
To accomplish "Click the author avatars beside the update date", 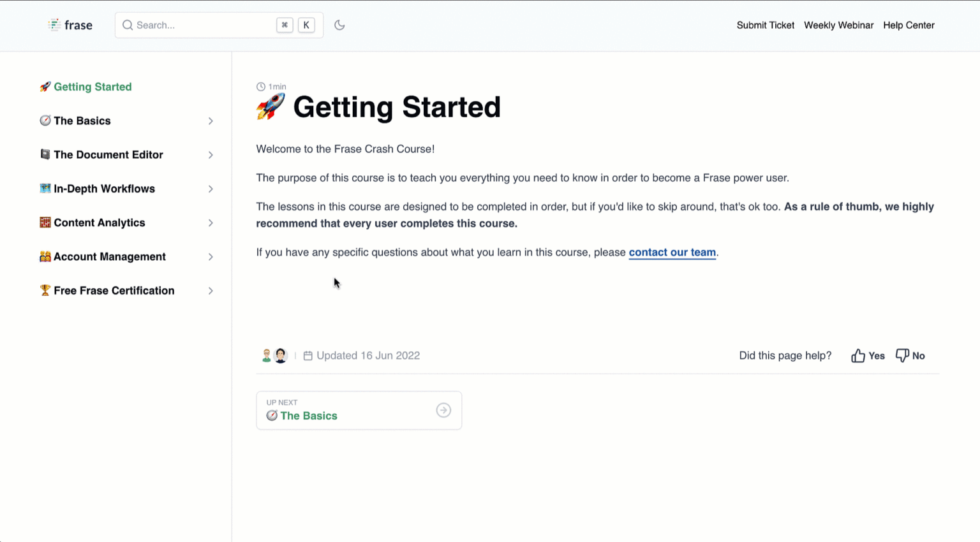I will [274, 356].
